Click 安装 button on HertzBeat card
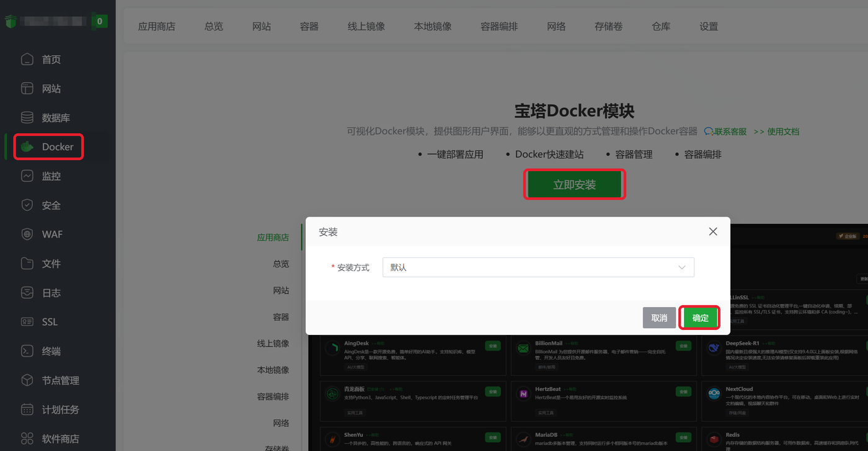This screenshot has height=451, width=868. (x=683, y=392)
